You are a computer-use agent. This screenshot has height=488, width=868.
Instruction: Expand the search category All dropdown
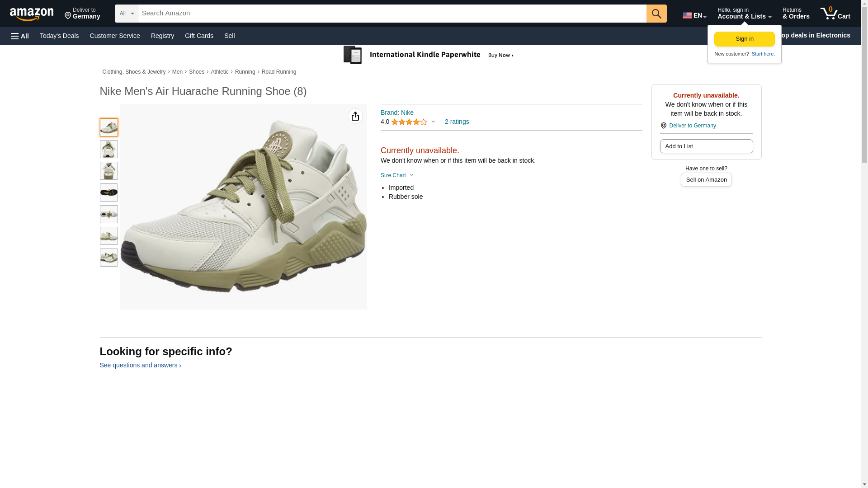(x=126, y=14)
